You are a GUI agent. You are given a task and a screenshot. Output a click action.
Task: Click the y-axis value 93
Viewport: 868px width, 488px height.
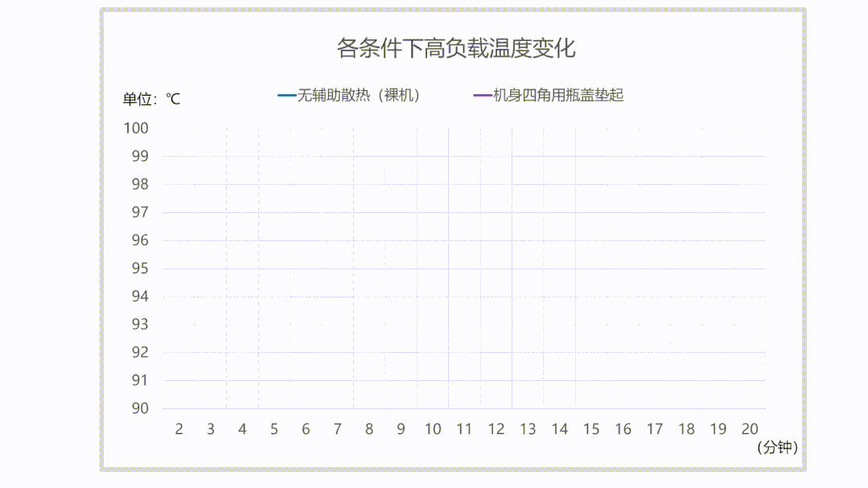tap(140, 324)
